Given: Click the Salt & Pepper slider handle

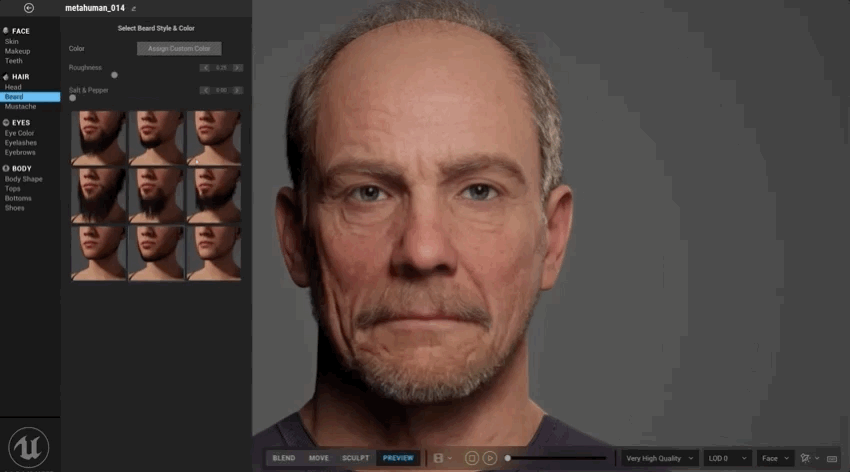Looking at the screenshot, I should [73, 98].
